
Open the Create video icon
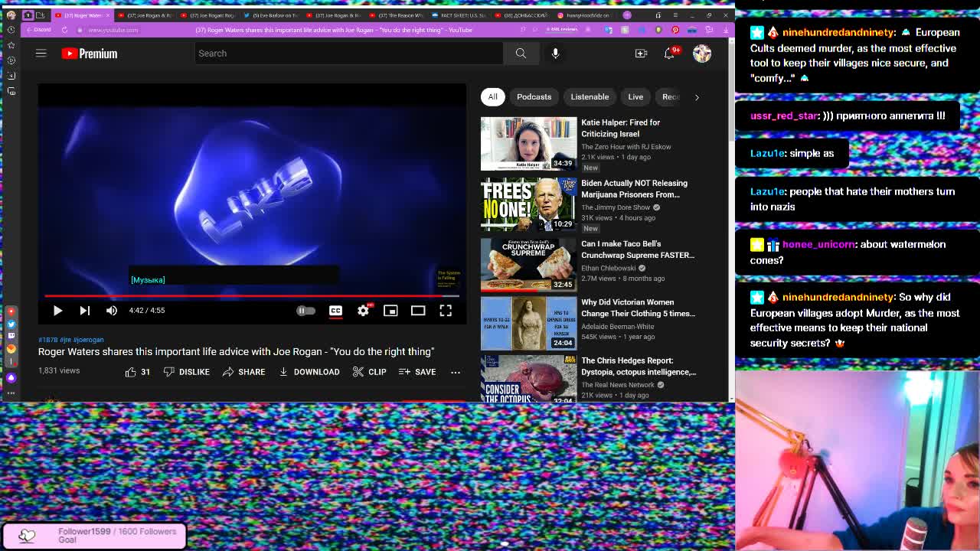(641, 54)
